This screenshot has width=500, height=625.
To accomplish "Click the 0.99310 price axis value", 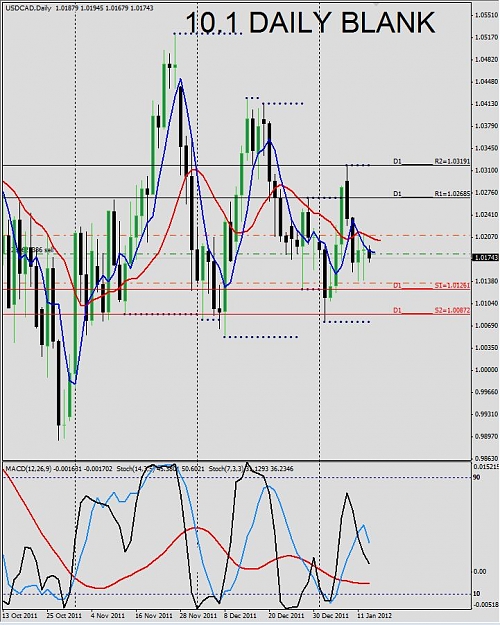I will [x=486, y=414].
